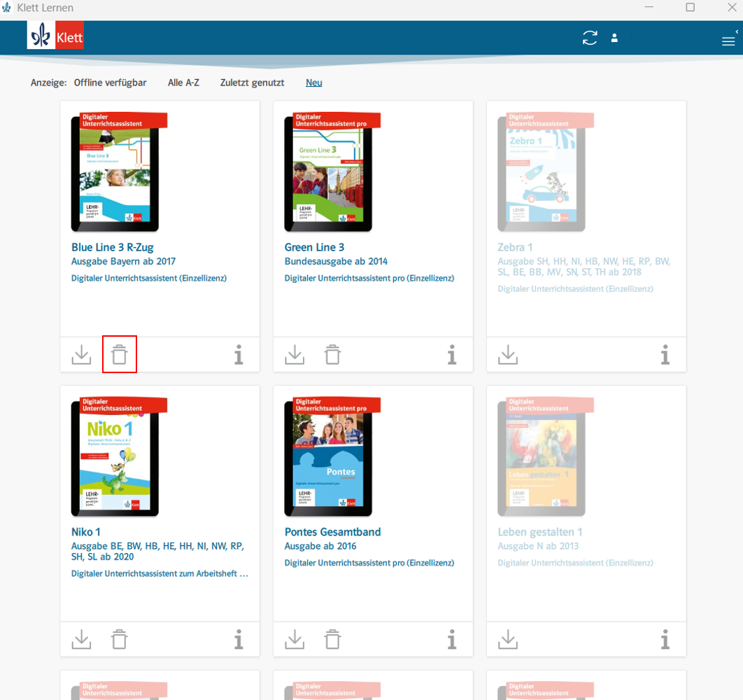The image size is (743, 700).
Task: Show Zuletzt genutzt books
Action: pyautogui.click(x=252, y=83)
